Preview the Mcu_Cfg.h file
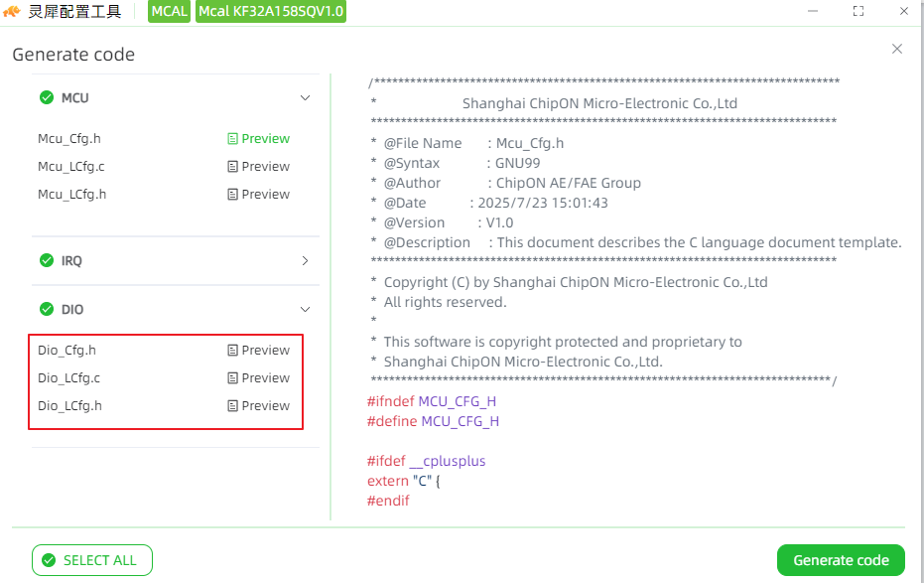 259,138
